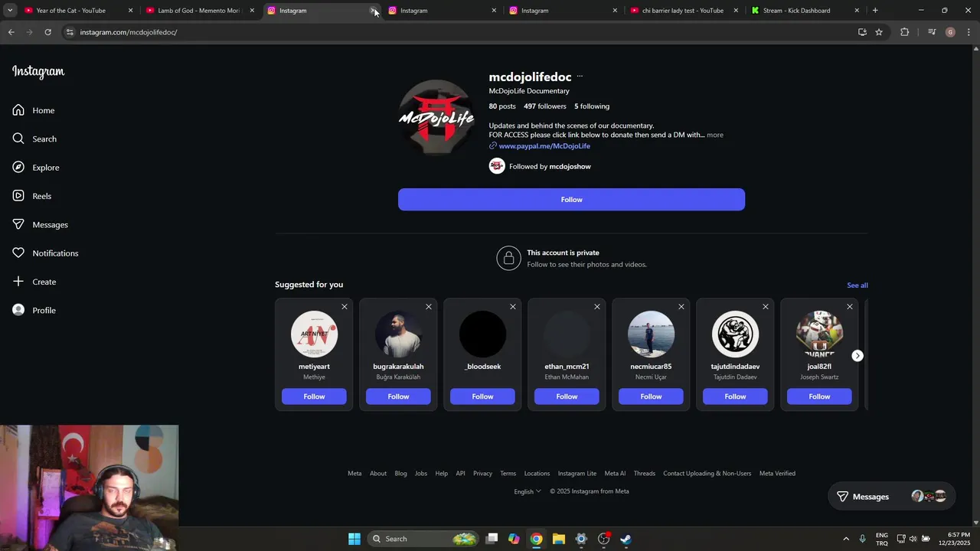The height and width of the screenshot is (551, 980).
Task: Open Instagram Lite footer link
Action: 577,473
